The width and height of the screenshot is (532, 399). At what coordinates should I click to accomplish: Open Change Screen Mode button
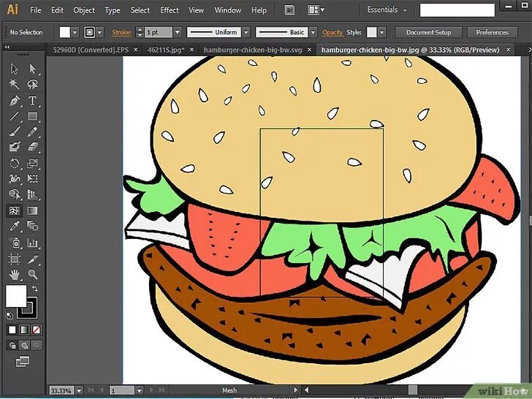tap(23, 362)
